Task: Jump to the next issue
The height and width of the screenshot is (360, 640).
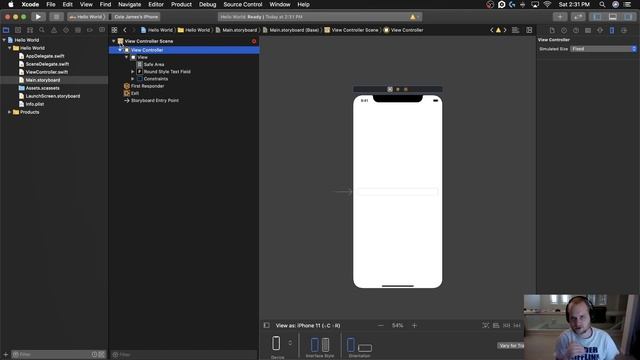Action: (x=505, y=30)
